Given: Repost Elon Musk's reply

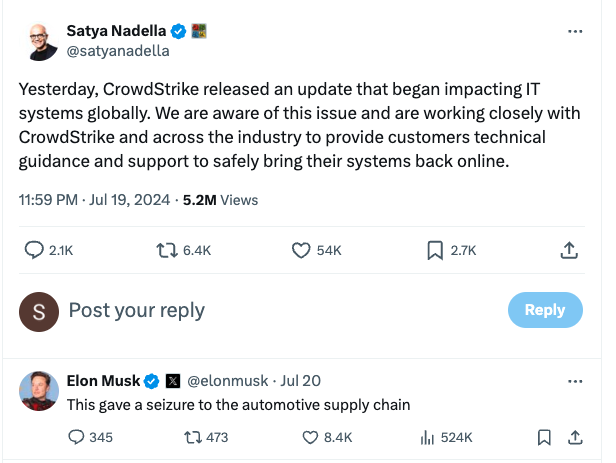Looking at the screenshot, I should click(x=191, y=437).
